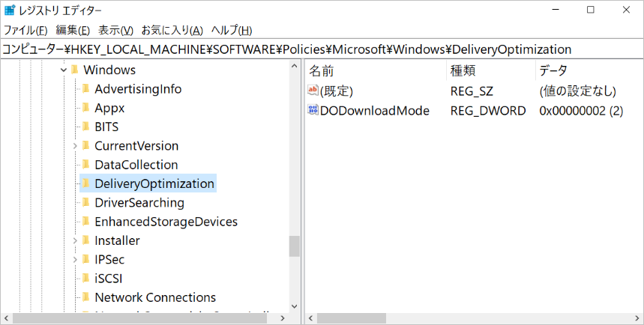Expand the CurrentVersion key
This screenshot has height=325, width=644.
[75, 146]
